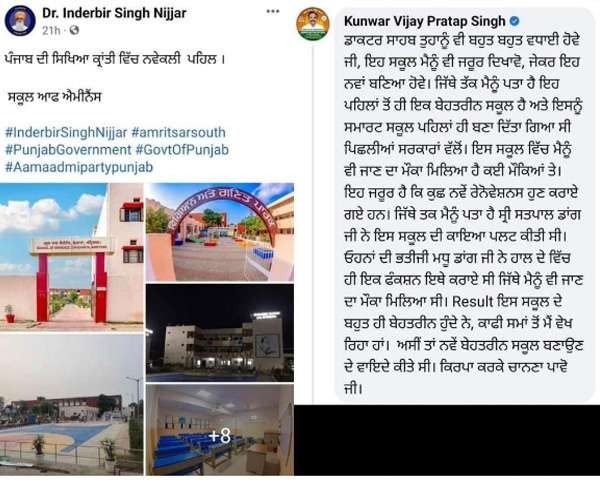This screenshot has width=600, height=480.
Task: Click the blue verified badge
Action: coord(515,21)
